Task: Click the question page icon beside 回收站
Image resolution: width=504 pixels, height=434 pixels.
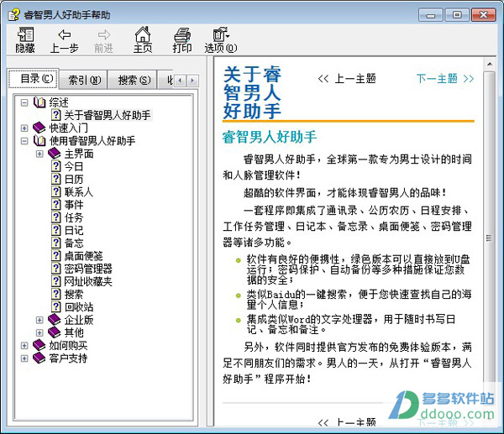Action: click(x=56, y=306)
